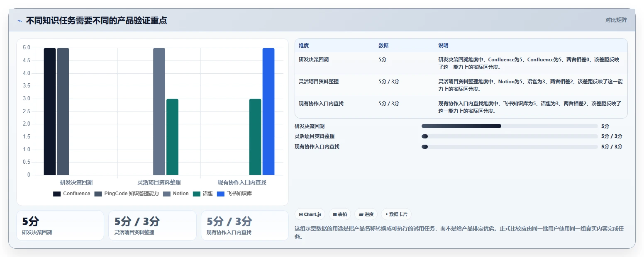Click 现有协作入口内查找 chart axis label
The image size is (644, 257).
click(242, 182)
